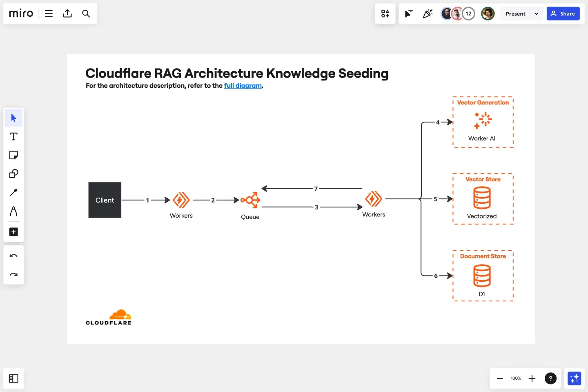Select the Pen drawing tool
The width and height of the screenshot is (588, 392).
pyautogui.click(x=13, y=211)
